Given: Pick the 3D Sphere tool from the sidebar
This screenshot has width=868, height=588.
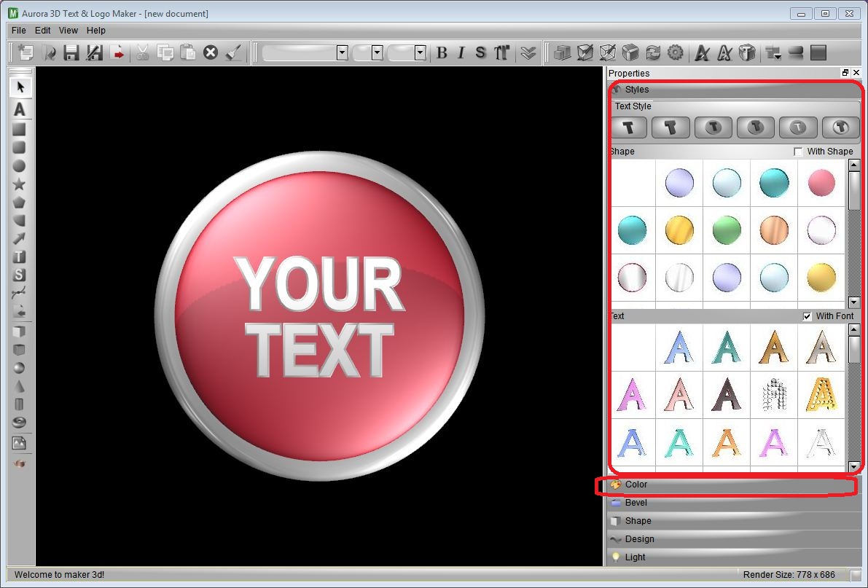Looking at the screenshot, I should [20, 368].
